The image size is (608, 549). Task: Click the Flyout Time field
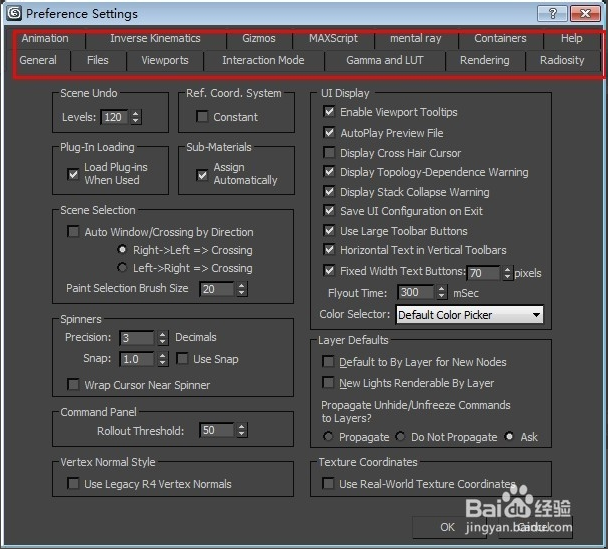click(x=415, y=292)
